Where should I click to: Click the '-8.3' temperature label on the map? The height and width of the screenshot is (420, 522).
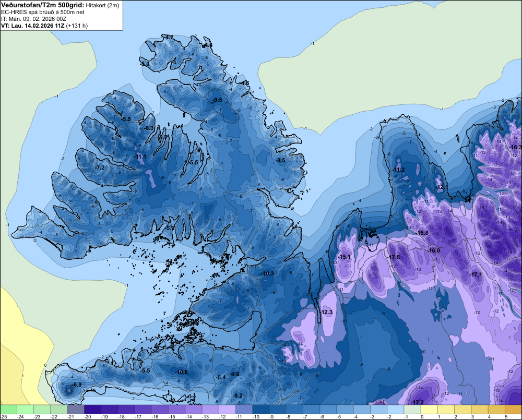pyautogui.click(x=149, y=128)
